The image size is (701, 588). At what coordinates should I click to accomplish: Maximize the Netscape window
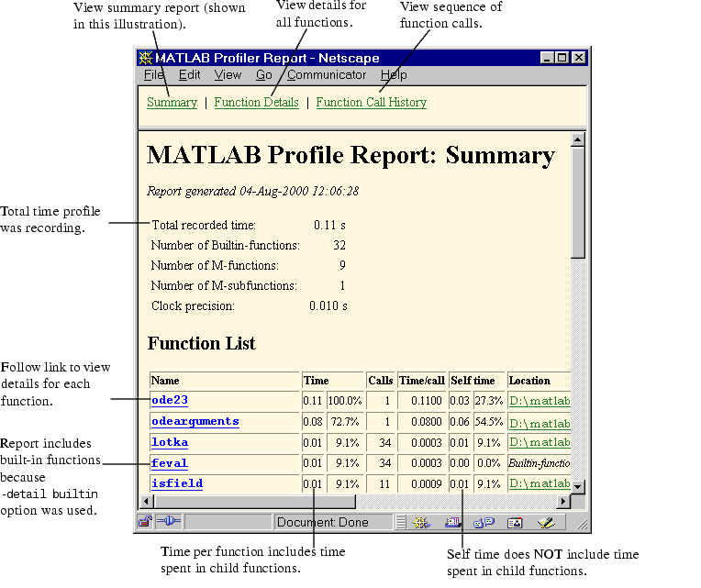[562, 58]
